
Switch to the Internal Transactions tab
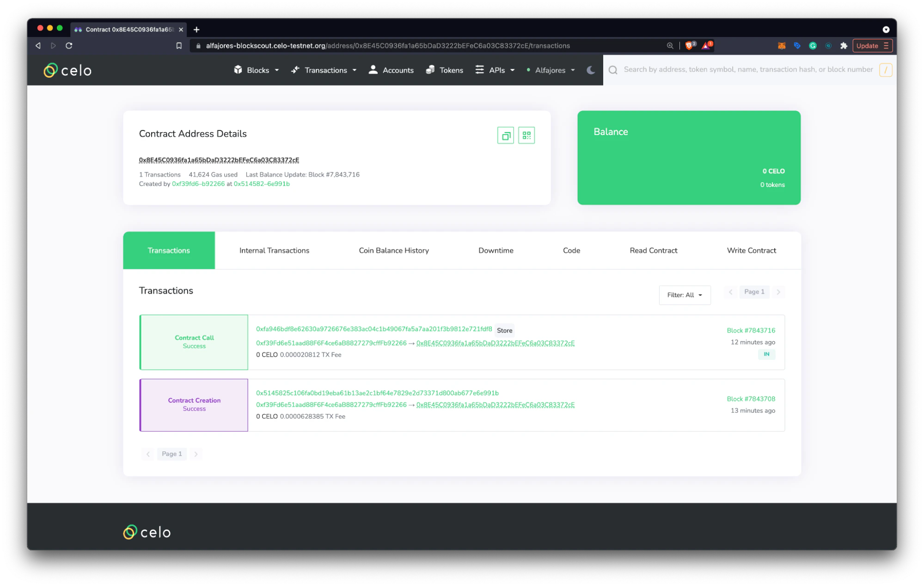274,250
